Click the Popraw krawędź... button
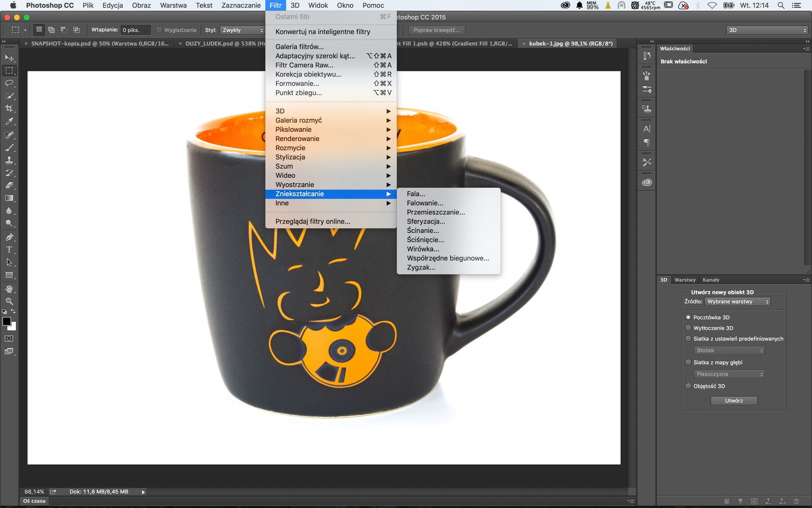The image size is (812, 508). (436, 30)
